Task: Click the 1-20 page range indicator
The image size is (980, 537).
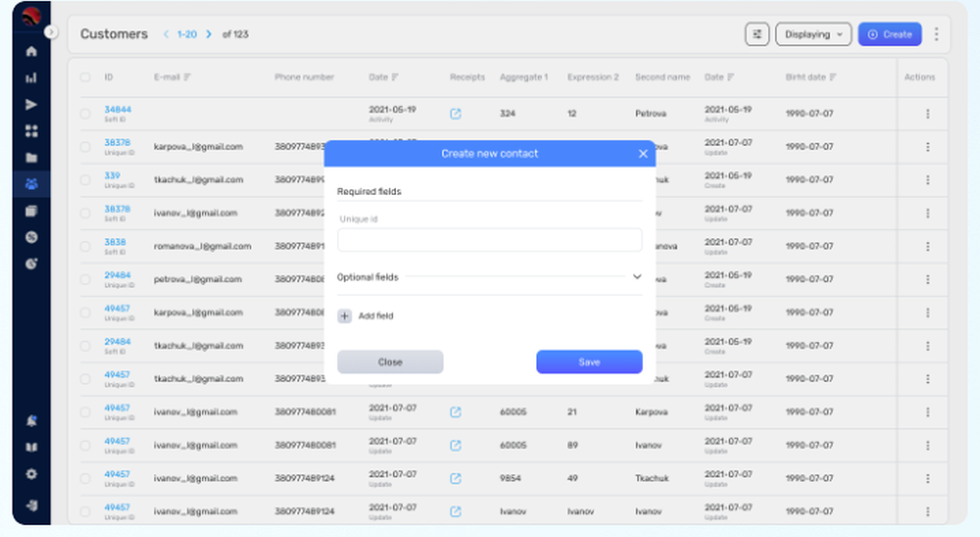Action: (187, 34)
